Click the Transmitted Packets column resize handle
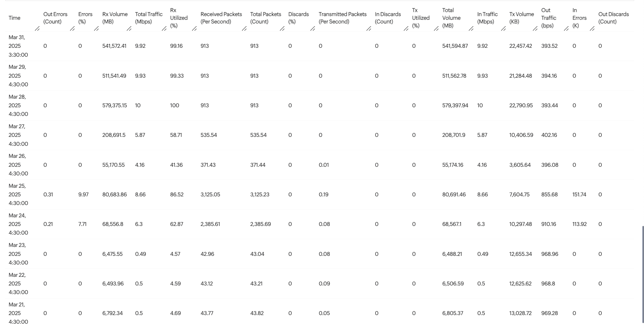The height and width of the screenshot is (328, 644). [369, 29]
